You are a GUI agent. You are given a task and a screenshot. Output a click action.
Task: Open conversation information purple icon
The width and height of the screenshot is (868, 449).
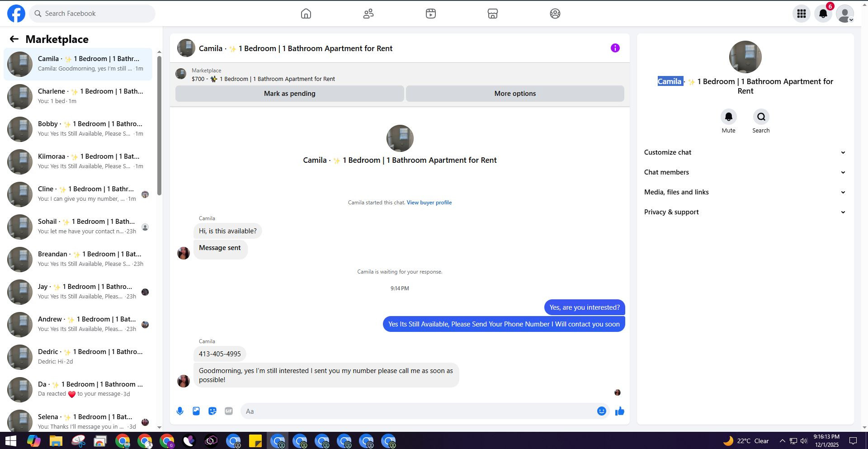(615, 48)
